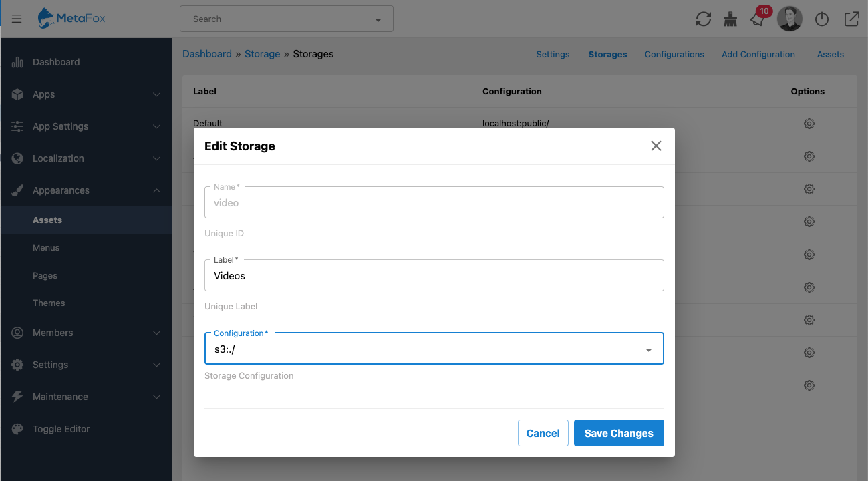Click the App Settings sliders icon
The height and width of the screenshot is (481, 868).
pos(18,126)
